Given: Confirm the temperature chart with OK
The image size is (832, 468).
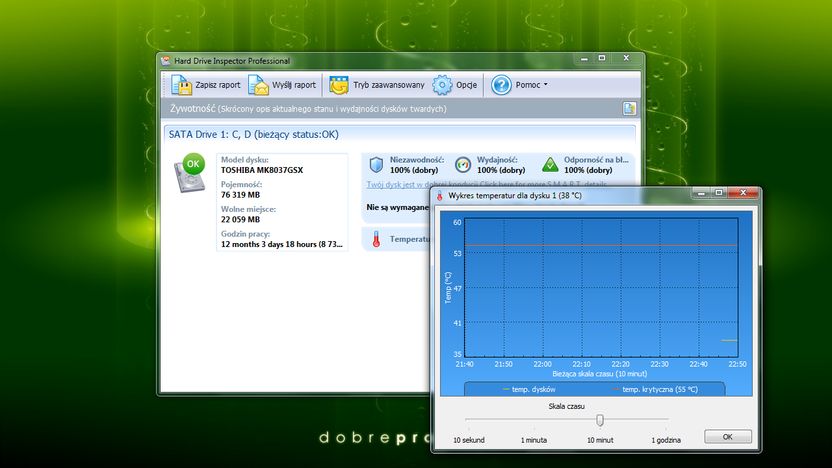Looking at the screenshot, I should [727, 437].
